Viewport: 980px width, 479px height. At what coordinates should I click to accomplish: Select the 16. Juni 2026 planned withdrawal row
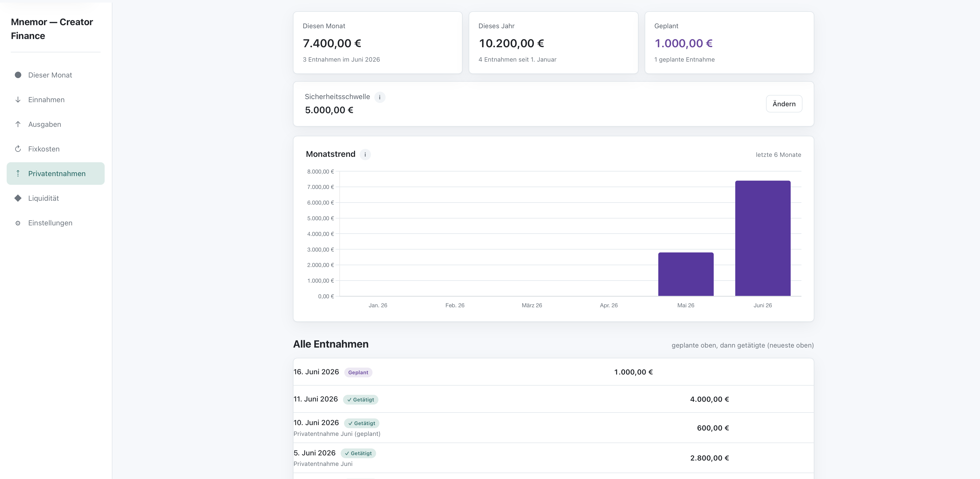(x=553, y=372)
